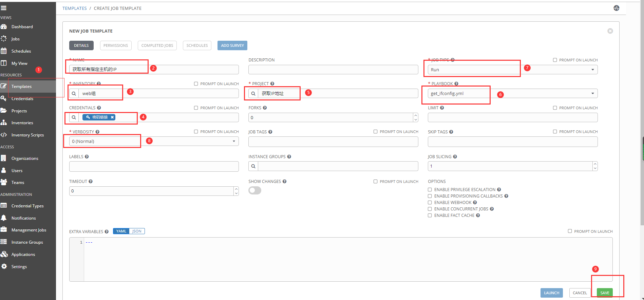Screen dimensions: 644x300
Task: Click the Add Survey button
Action: point(232,45)
